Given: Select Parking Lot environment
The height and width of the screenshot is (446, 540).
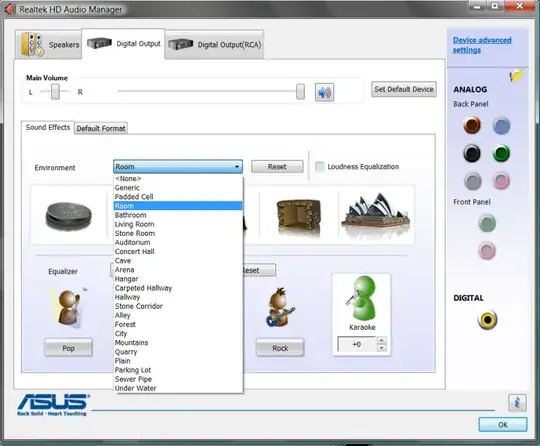Looking at the screenshot, I should tap(178, 370).
